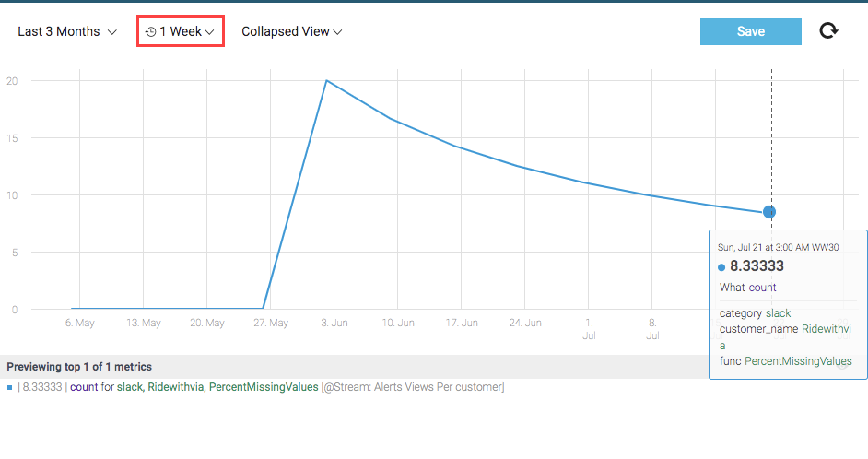Click the blue square legend swatch

click(9, 388)
